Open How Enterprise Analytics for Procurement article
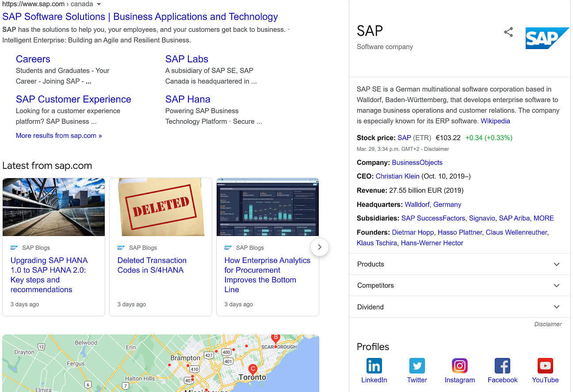 [x=267, y=275]
